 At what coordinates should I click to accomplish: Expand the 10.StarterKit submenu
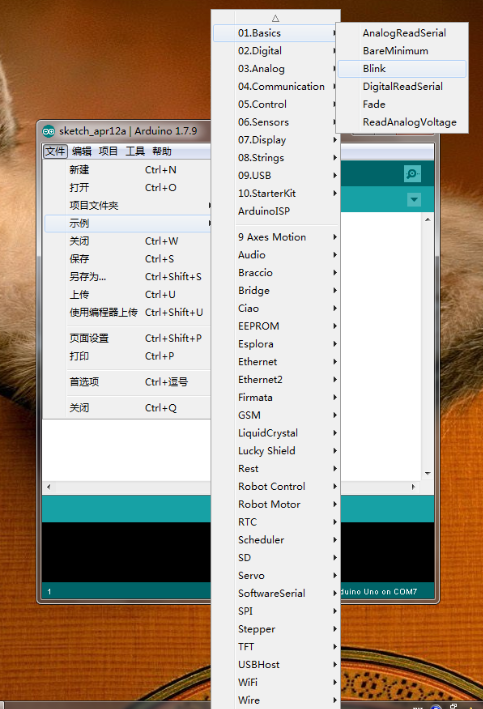point(275,194)
